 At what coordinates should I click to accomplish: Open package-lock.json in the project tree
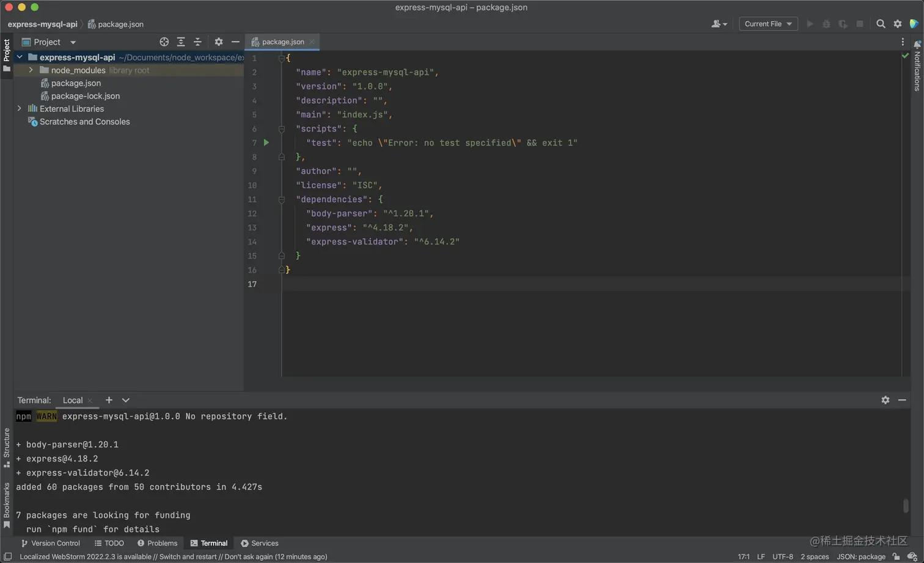(x=85, y=96)
